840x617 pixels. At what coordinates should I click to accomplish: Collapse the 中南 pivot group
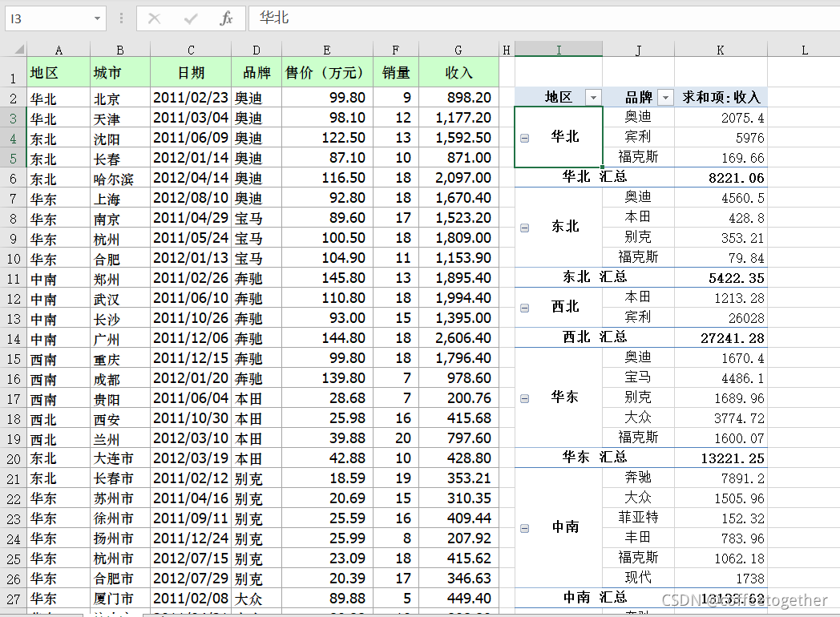click(524, 529)
